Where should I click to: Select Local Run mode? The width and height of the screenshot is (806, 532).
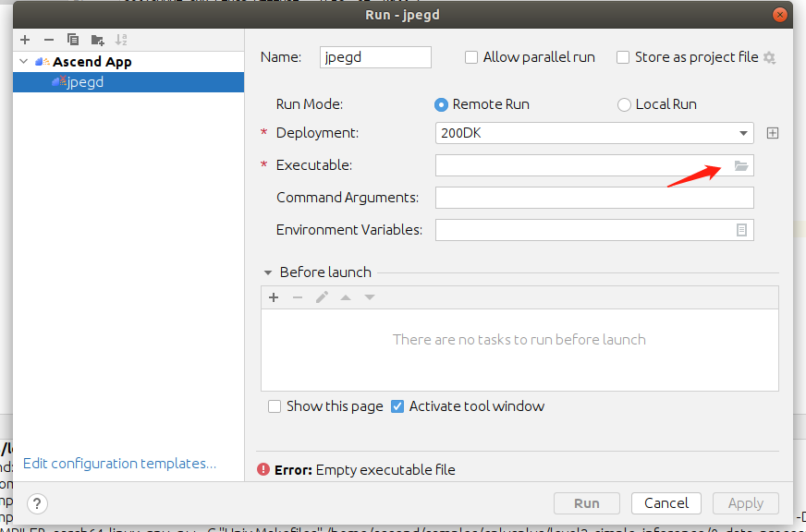[x=625, y=104]
